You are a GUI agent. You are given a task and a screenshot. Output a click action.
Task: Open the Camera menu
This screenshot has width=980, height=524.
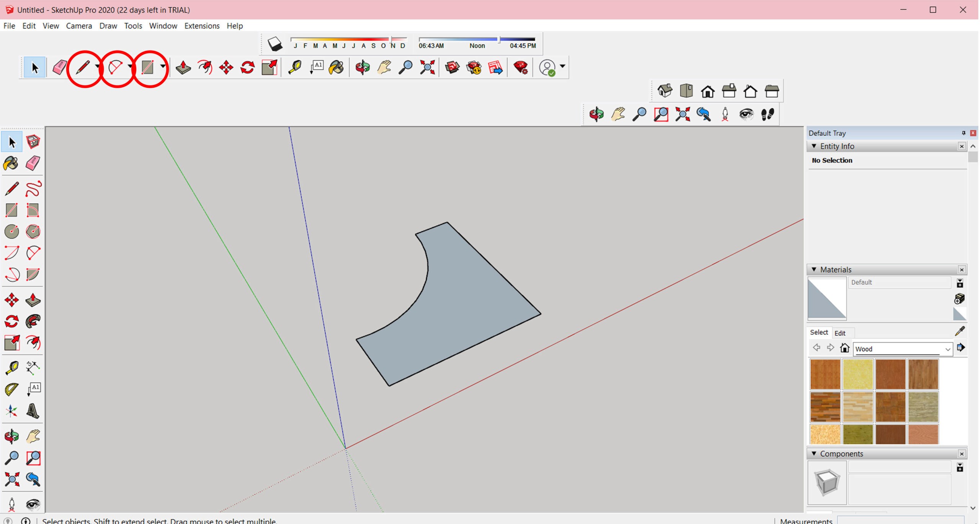coord(79,26)
